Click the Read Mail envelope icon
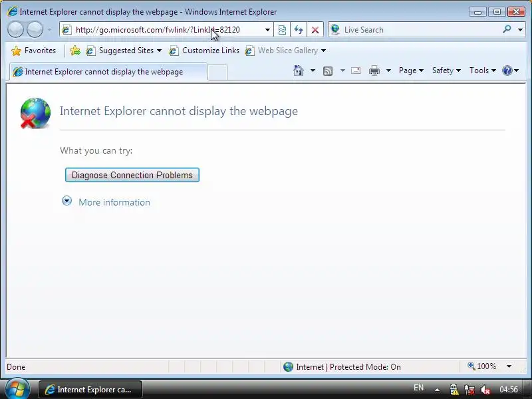 [356, 70]
